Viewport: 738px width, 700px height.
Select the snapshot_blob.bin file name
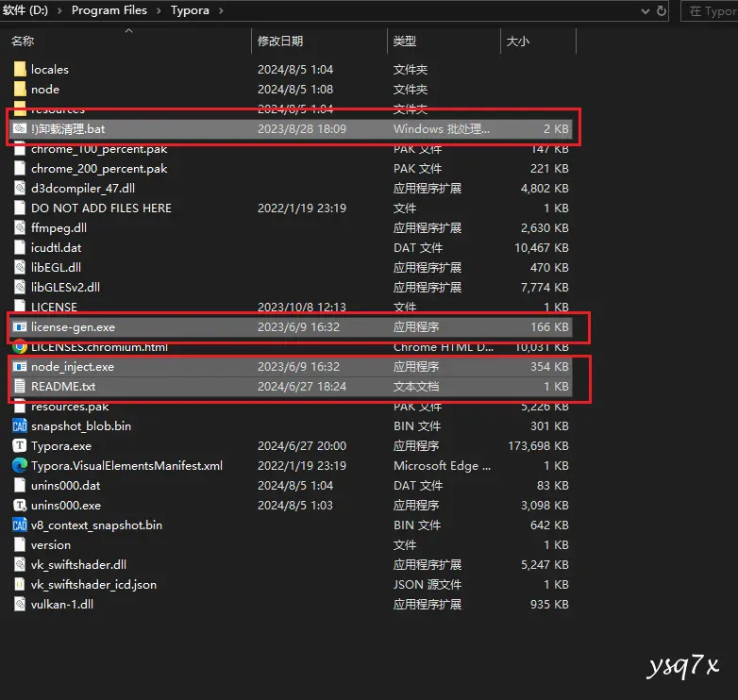point(81,426)
